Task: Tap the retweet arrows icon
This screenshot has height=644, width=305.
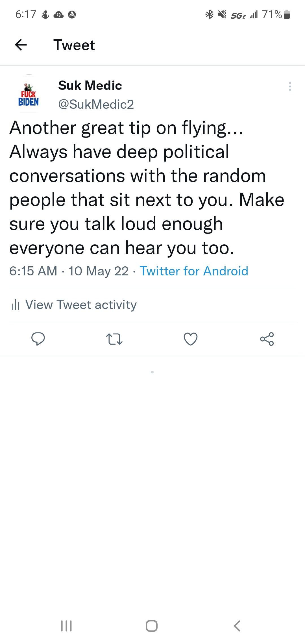Action: [x=114, y=339]
